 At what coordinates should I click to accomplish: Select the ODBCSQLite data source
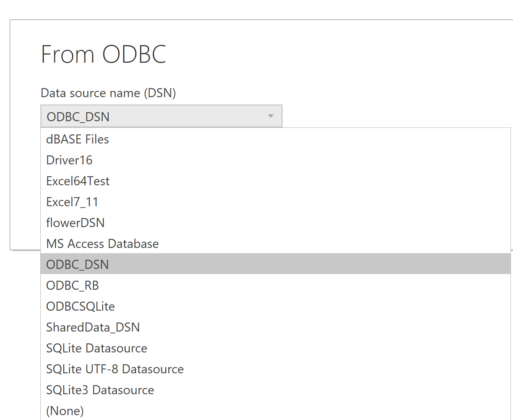tap(80, 306)
